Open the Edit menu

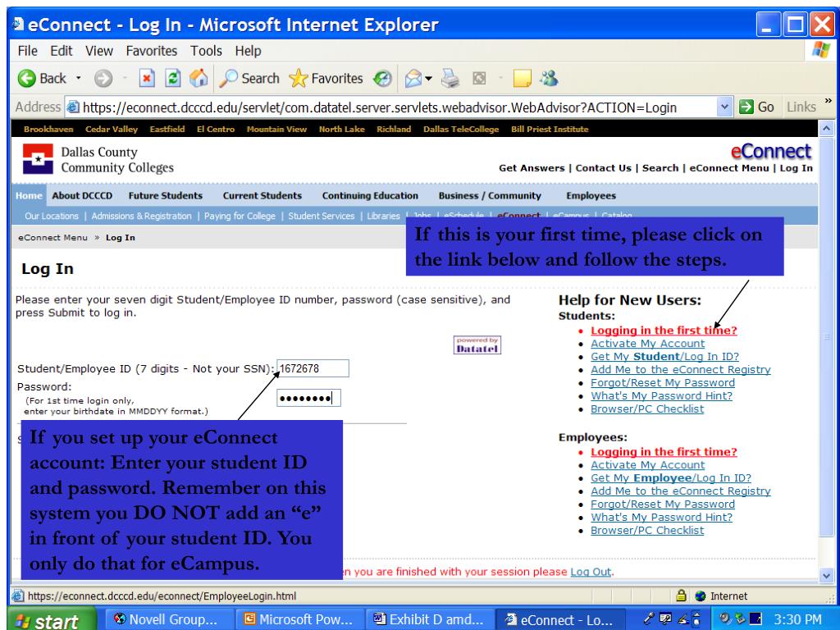[x=61, y=51]
